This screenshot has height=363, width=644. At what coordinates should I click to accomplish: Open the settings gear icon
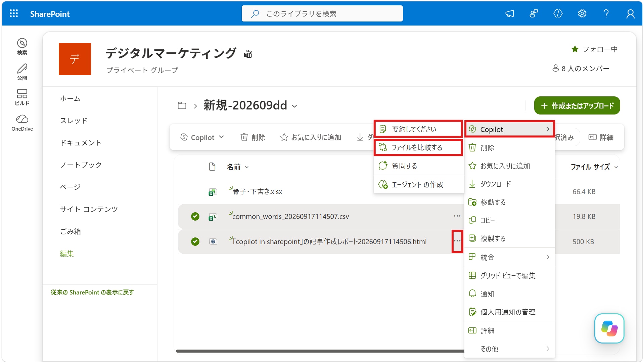point(582,13)
